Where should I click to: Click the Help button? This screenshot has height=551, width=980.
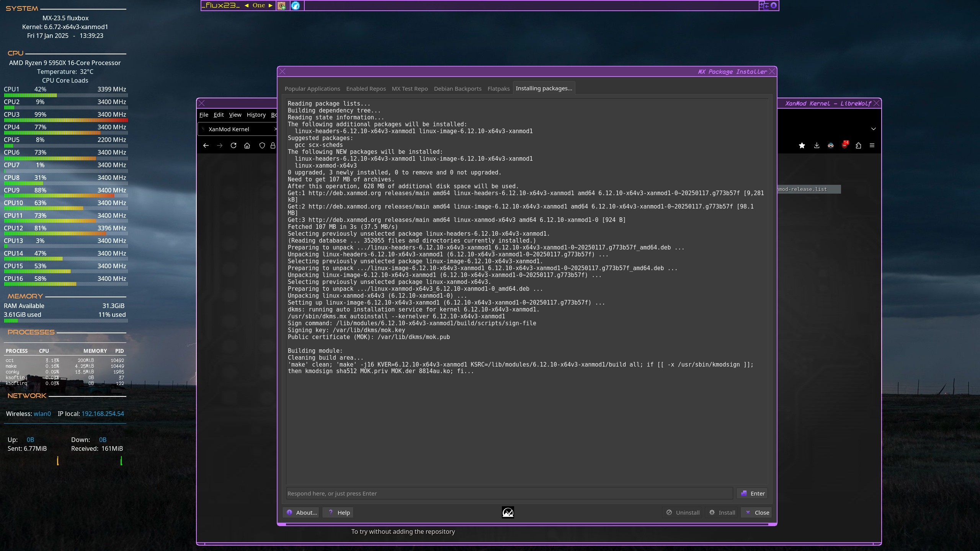pyautogui.click(x=338, y=513)
